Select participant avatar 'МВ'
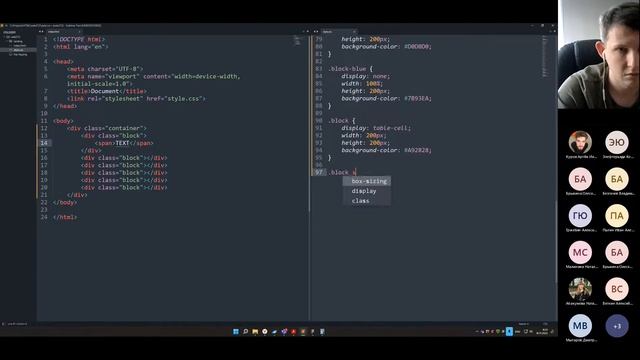This screenshot has height=360, width=640. (x=580, y=326)
